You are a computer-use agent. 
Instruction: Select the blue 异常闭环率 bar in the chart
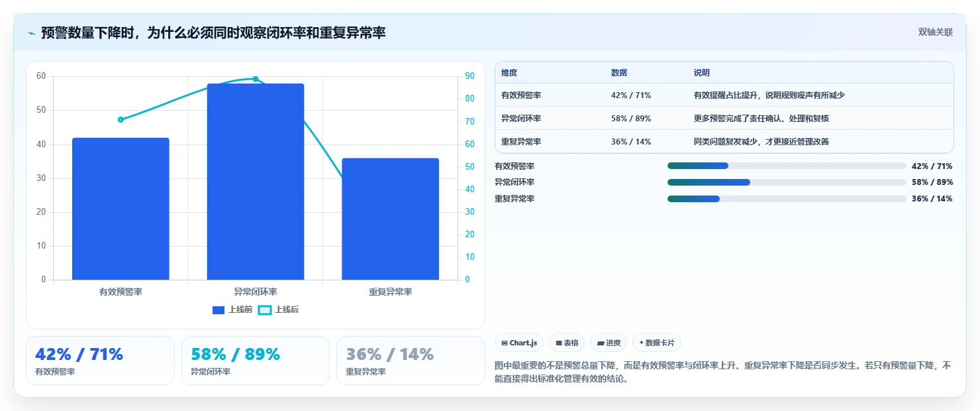coord(256,182)
